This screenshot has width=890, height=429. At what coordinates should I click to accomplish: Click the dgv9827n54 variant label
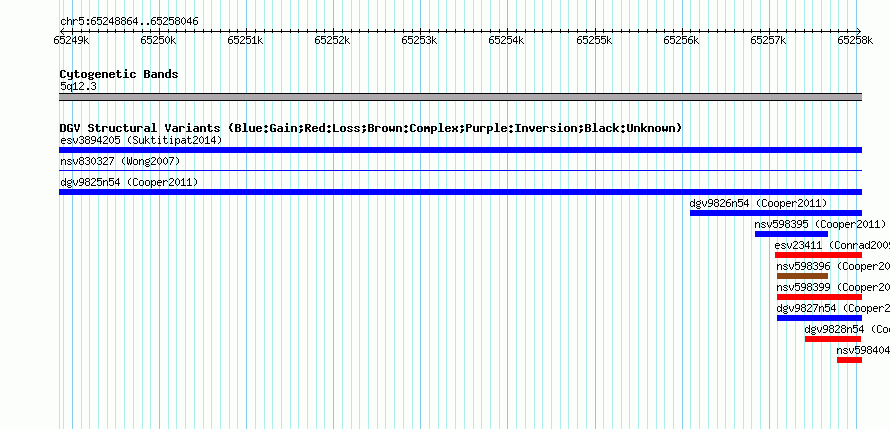pyautogui.click(x=833, y=308)
